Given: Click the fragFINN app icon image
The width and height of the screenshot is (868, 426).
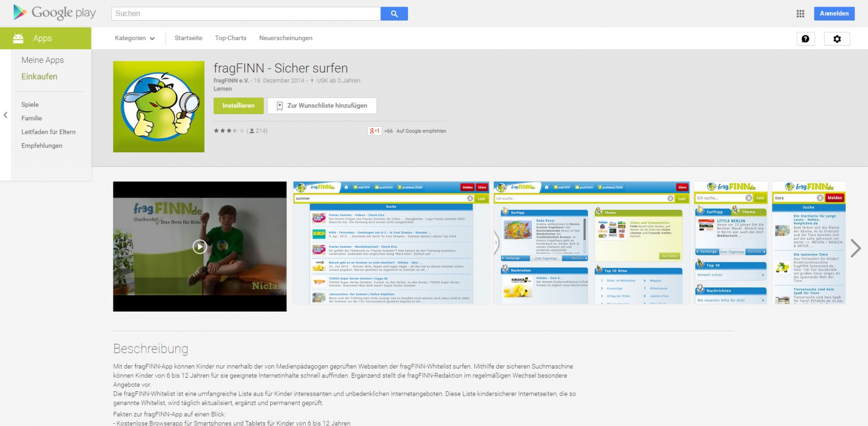Looking at the screenshot, I should pyautogui.click(x=159, y=107).
